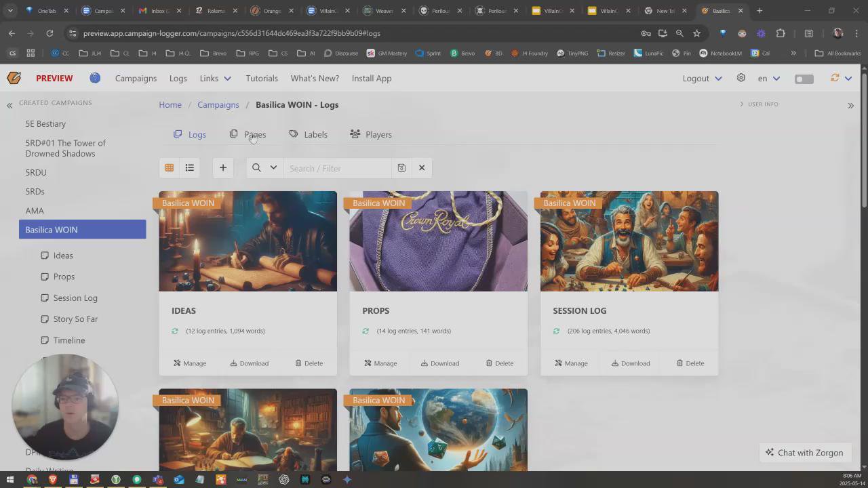Viewport: 868px width, 488px height.
Task: Switch to the Pages tab
Action: pos(248,134)
